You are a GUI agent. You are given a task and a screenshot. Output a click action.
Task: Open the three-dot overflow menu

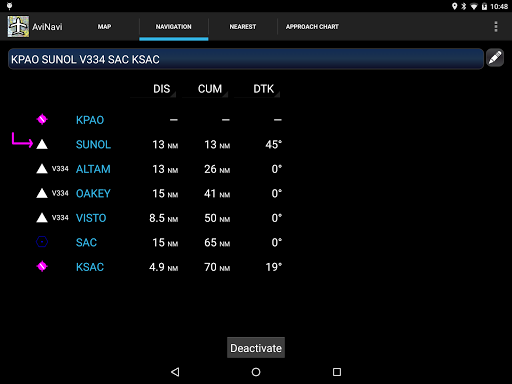coord(496,27)
